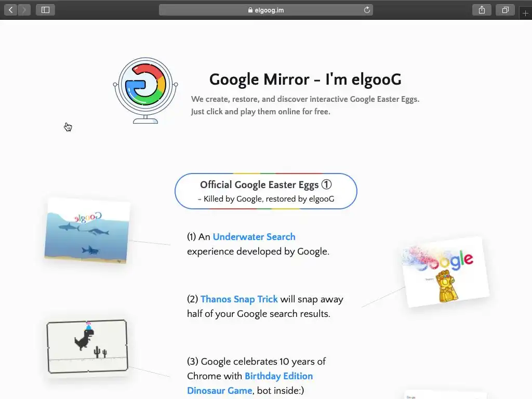
Task: Click the T-Rex dinosaur game thumbnail
Action: 87,347
